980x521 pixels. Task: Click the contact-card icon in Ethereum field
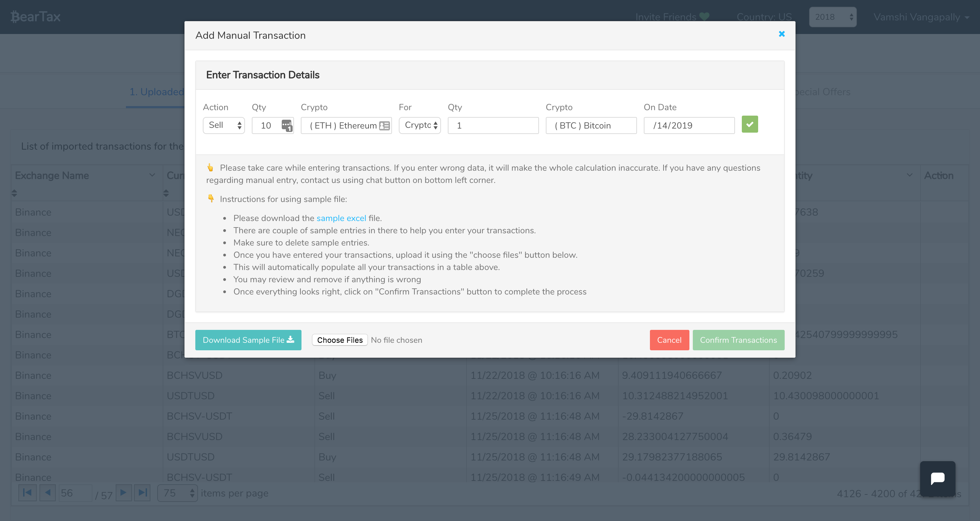(x=384, y=125)
